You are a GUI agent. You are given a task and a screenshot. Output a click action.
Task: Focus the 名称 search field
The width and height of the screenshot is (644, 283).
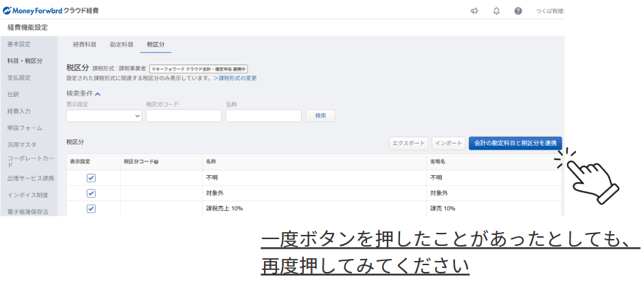[x=264, y=116]
